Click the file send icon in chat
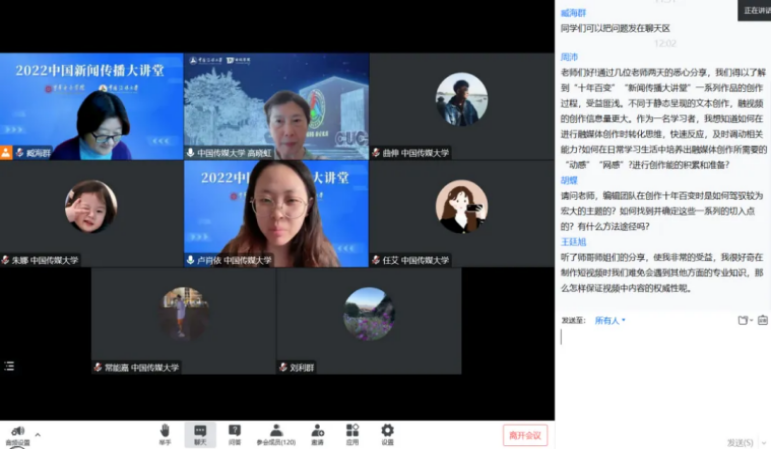 (743, 320)
